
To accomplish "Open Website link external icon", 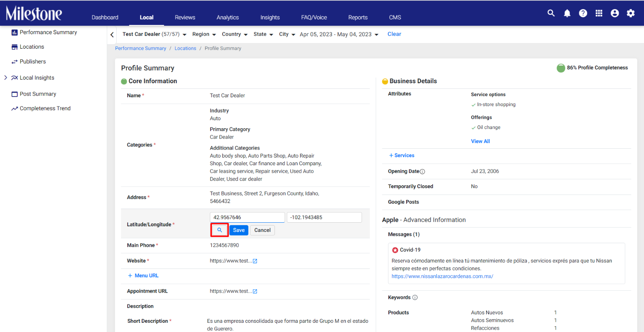I will pos(255,261).
